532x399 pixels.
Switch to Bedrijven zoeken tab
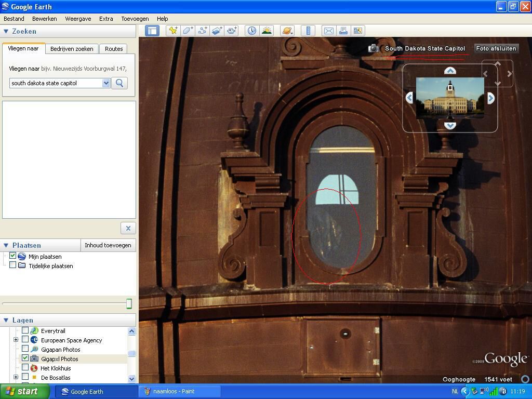coord(72,49)
